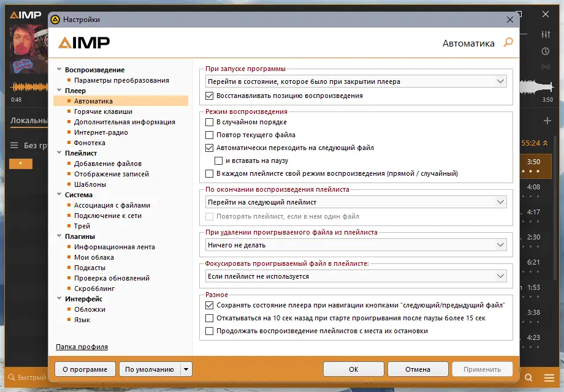Open Подкасты plugin settings
Viewport: 564px width, 392px height.
click(x=90, y=268)
